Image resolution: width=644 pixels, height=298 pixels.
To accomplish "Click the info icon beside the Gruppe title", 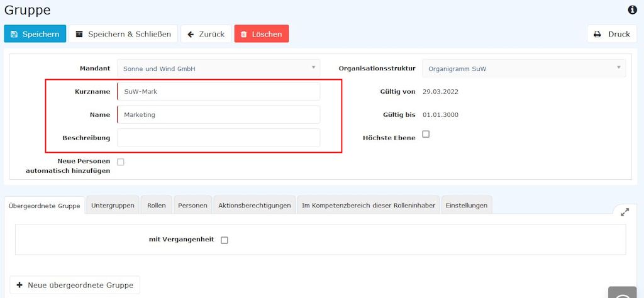I will click(633, 10).
